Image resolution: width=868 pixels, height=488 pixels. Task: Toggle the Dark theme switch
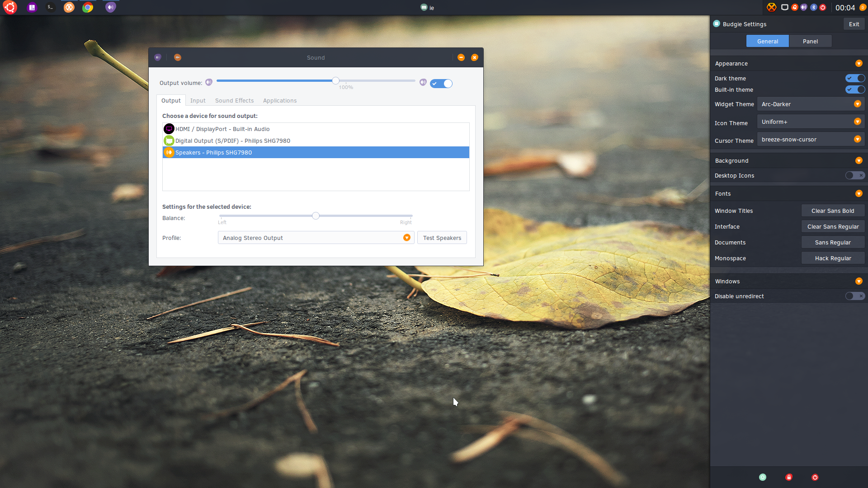pos(855,78)
